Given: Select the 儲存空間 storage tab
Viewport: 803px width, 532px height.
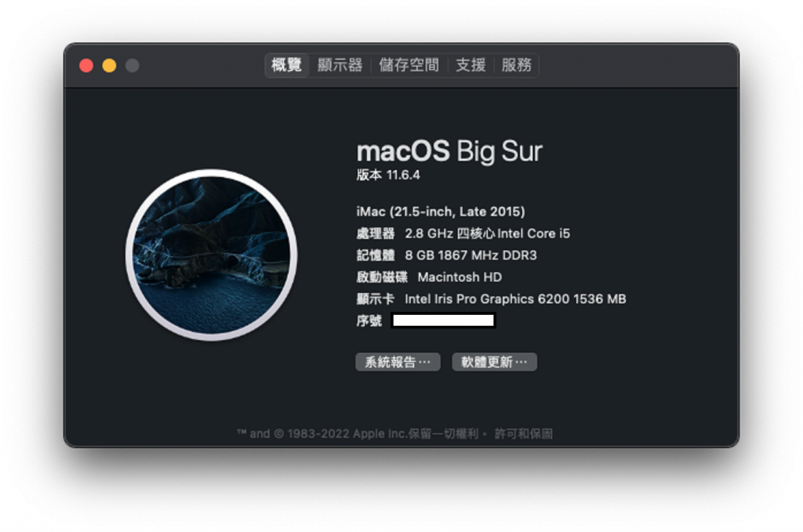Looking at the screenshot, I should click(x=409, y=66).
